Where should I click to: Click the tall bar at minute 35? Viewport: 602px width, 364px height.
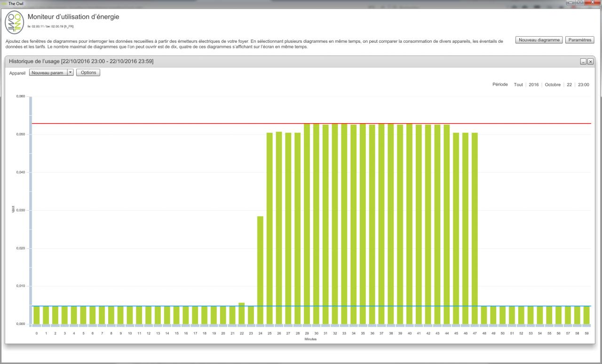363,224
